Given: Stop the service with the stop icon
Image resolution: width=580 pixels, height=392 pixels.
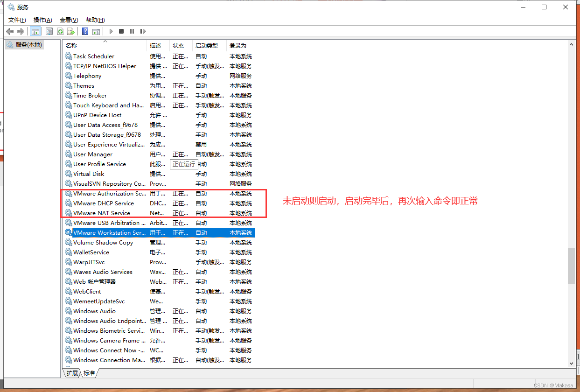Looking at the screenshot, I should click(121, 31).
